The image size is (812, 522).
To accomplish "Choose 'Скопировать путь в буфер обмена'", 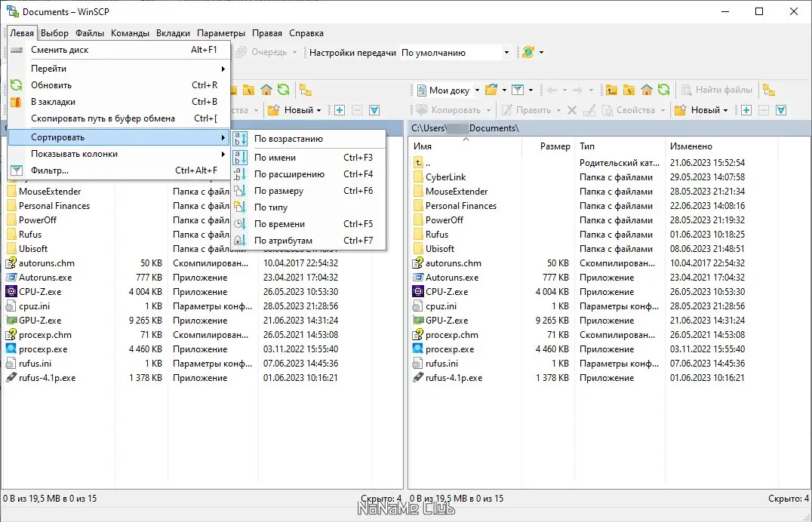I will [x=119, y=118].
